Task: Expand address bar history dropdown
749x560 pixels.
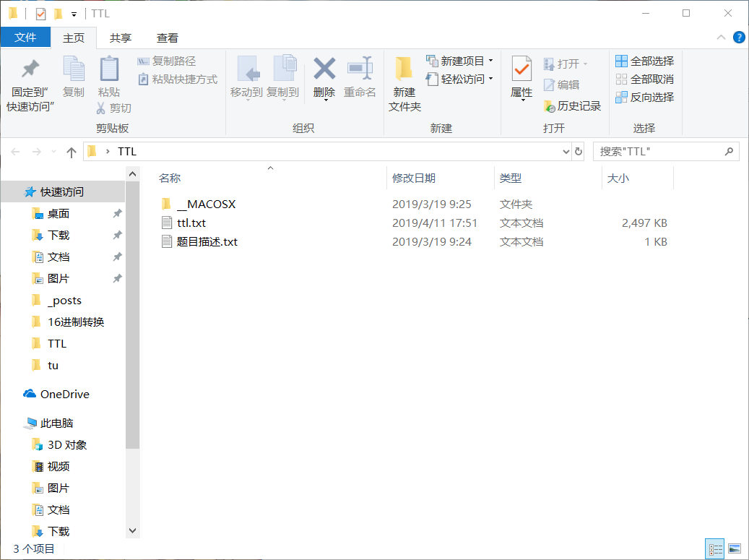Action: point(566,152)
